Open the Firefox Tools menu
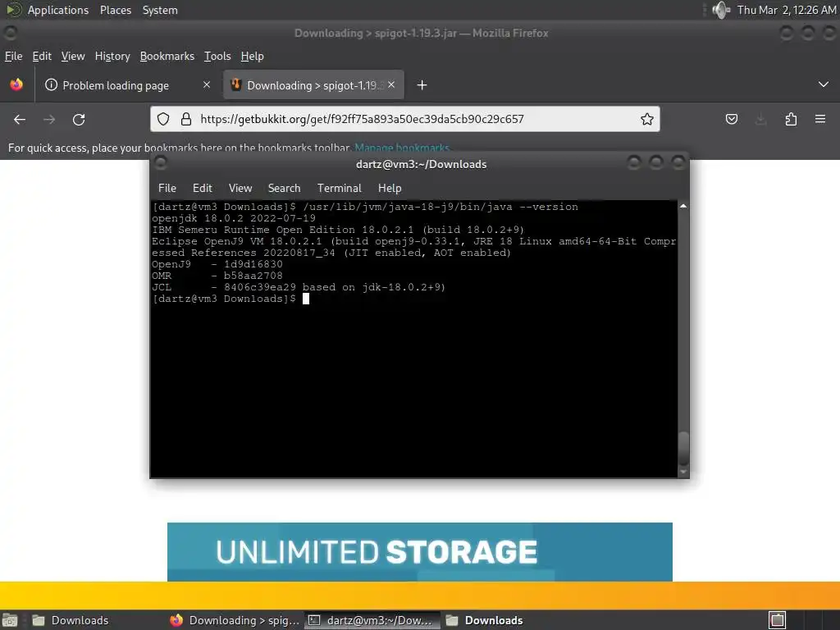The width and height of the screenshot is (840, 630). point(217,57)
